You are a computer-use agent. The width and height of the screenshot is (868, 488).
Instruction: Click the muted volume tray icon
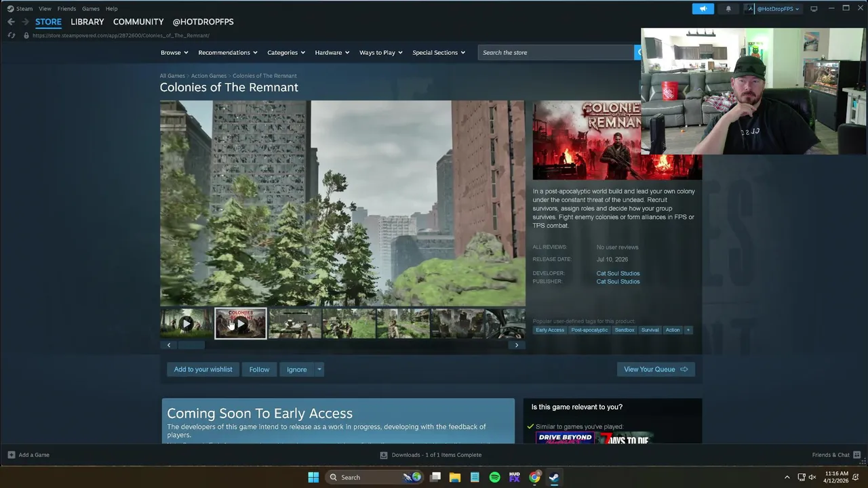pos(812,477)
